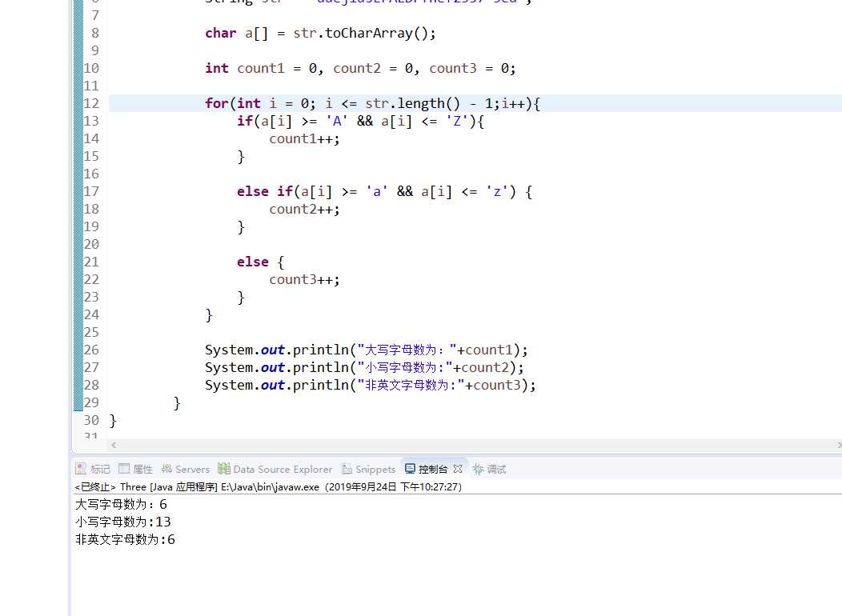This screenshot has width=842, height=616.
Task: Click the 标记 tab icon
Action: click(81, 469)
